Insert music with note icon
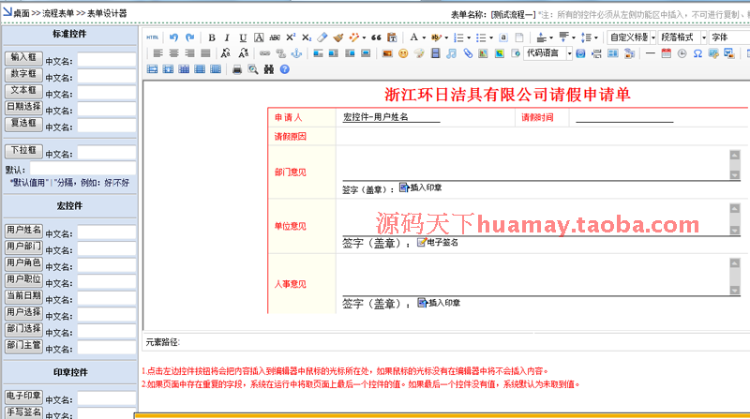The width and height of the screenshot is (750, 419). click(x=451, y=53)
